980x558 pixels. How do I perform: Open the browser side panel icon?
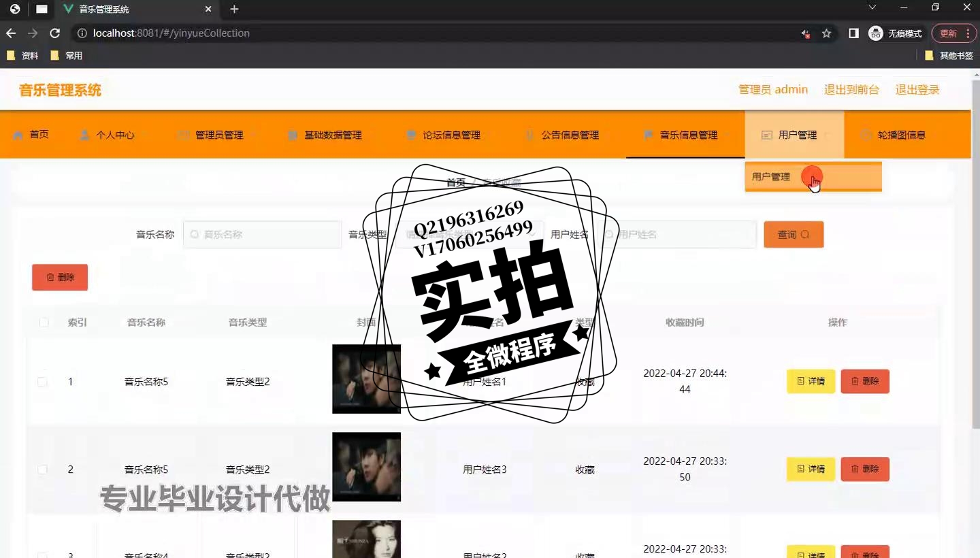(853, 33)
